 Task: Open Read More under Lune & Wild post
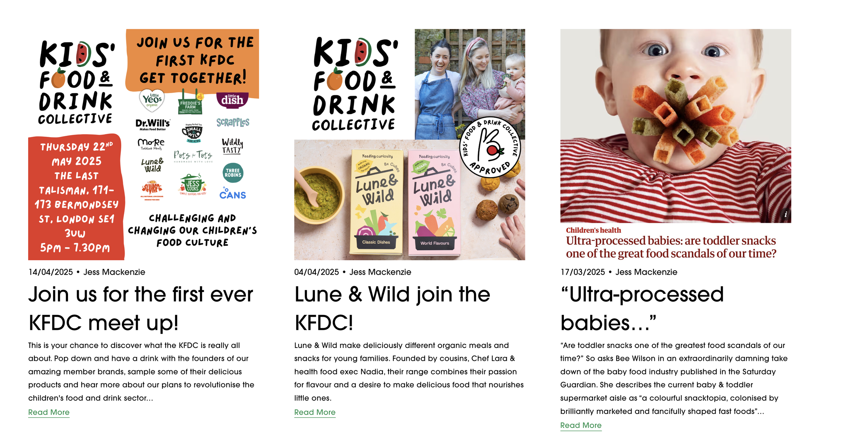(315, 412)
